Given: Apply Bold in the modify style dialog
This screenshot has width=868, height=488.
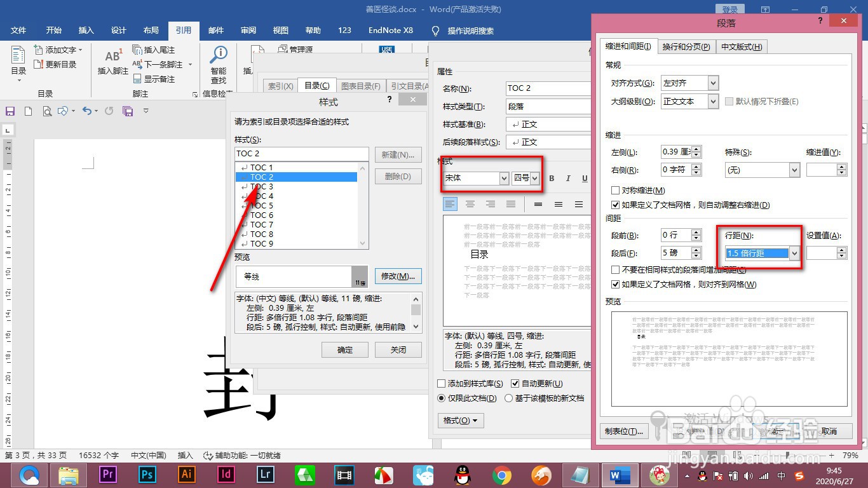Looking at the screenshot, I should (552, 179).
